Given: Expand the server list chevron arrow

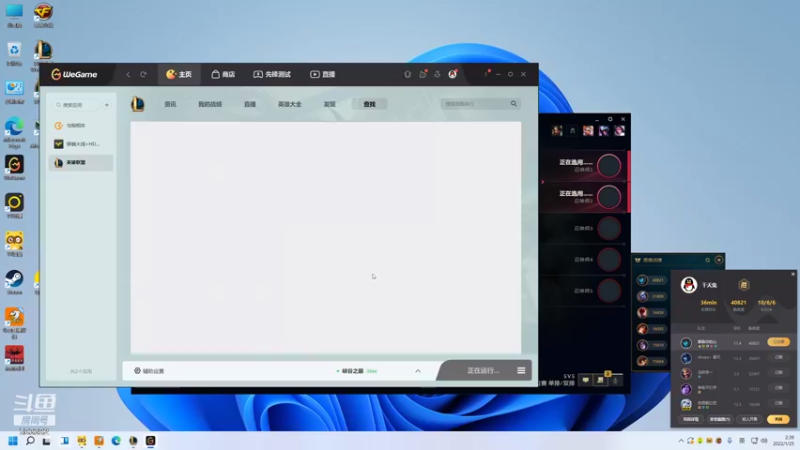Looking at the screenshot, I should (418, 371).
